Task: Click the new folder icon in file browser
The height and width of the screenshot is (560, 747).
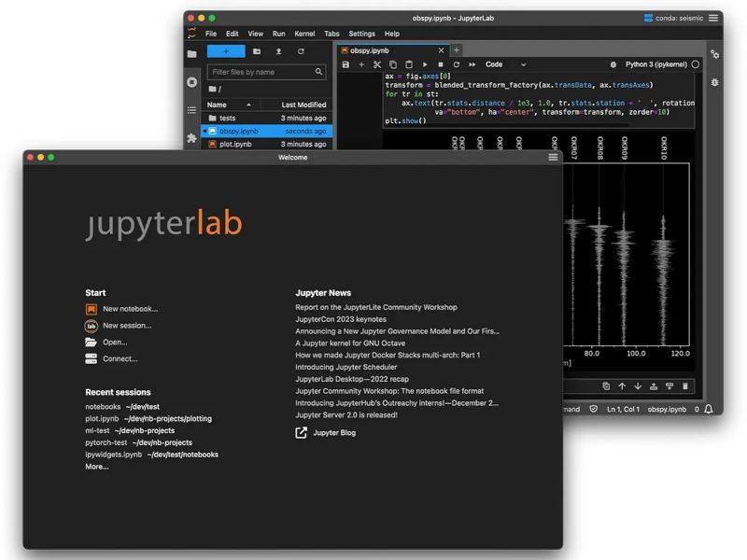Action: (x=257, y=51)
